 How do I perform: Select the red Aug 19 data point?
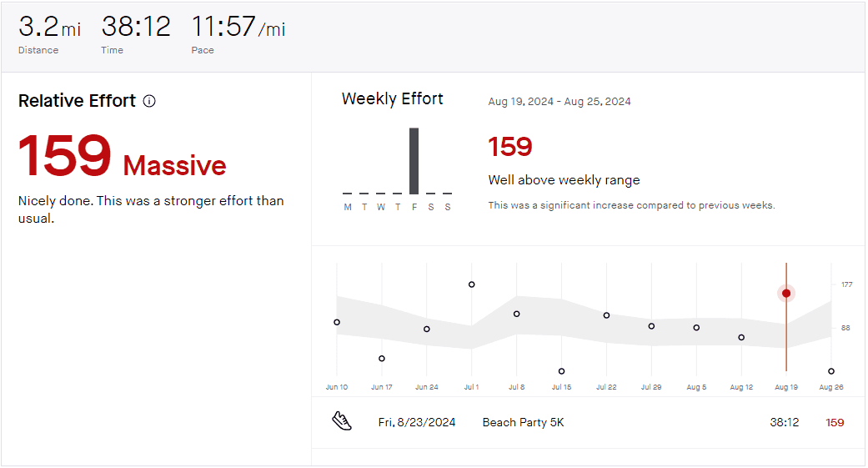tap(786, 293)
